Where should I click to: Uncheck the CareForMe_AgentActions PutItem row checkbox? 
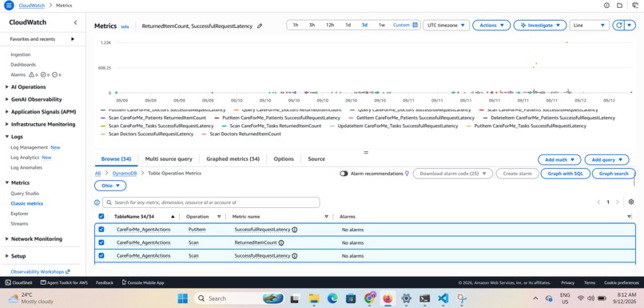101,230
